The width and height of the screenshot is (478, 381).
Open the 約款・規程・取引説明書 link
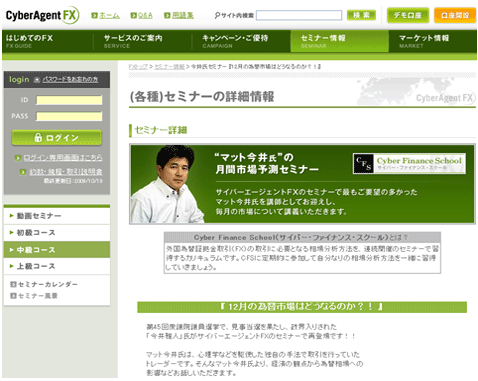(66, 172)
